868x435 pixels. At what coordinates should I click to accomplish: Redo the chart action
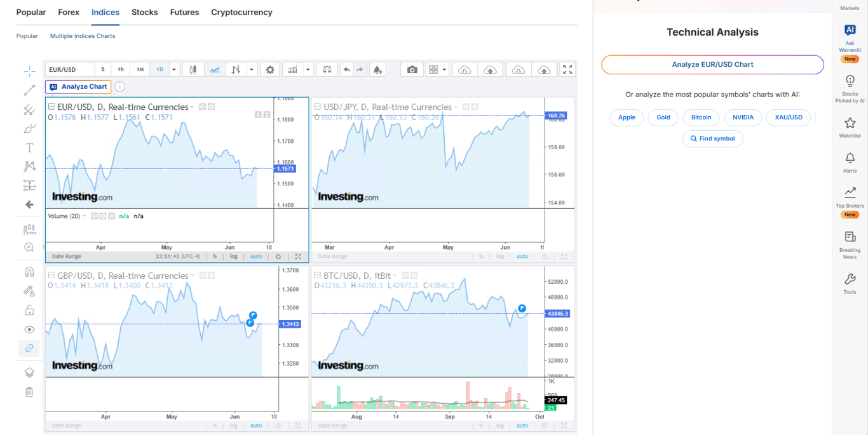(360, 70)
